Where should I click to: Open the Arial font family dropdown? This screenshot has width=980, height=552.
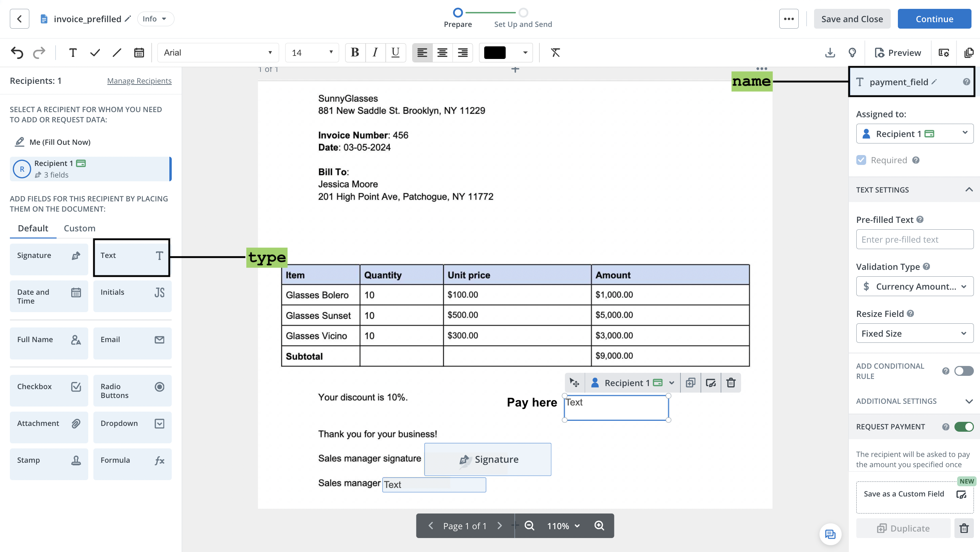coord(218,52)
